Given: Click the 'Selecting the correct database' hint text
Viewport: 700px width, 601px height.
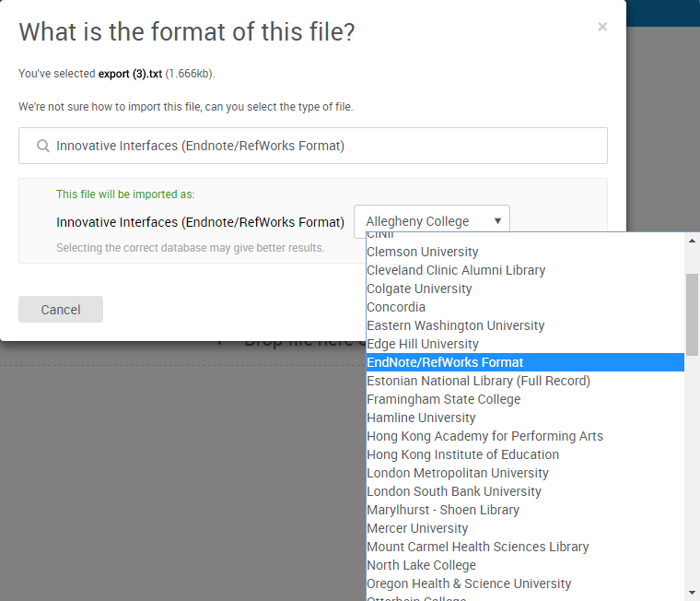Looking at the screenshot, I should tap(190, 248).
